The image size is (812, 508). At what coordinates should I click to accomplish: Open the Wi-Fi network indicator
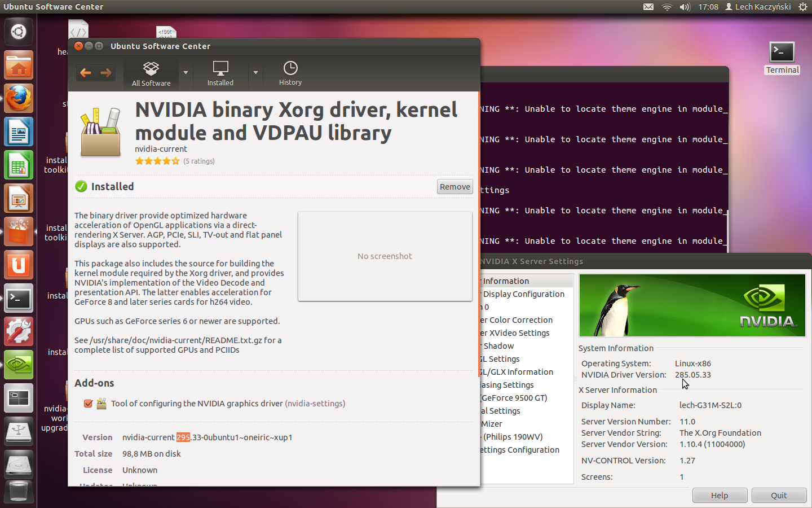667,7
